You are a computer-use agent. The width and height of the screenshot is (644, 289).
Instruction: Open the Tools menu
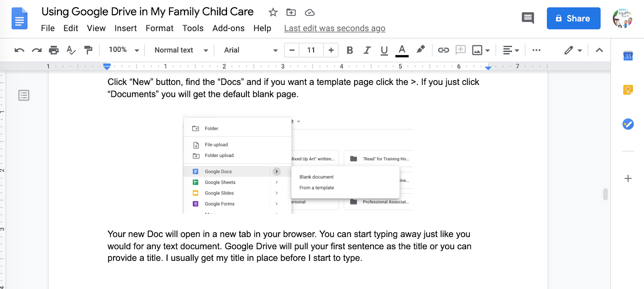193,28
